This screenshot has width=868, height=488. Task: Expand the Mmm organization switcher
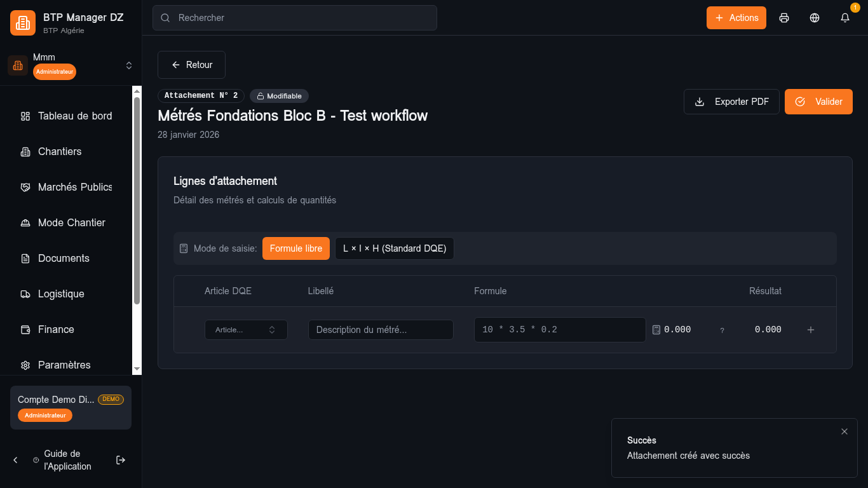click(129, 65)
